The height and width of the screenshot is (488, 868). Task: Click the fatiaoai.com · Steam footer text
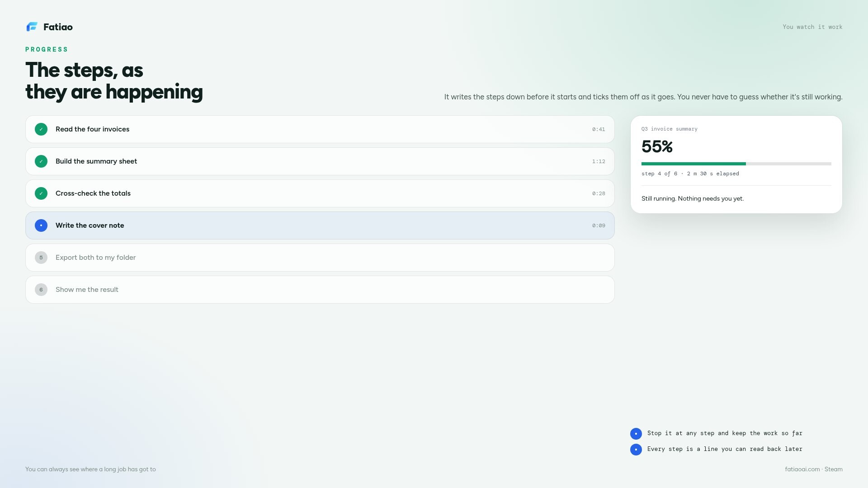click(814, 469)
